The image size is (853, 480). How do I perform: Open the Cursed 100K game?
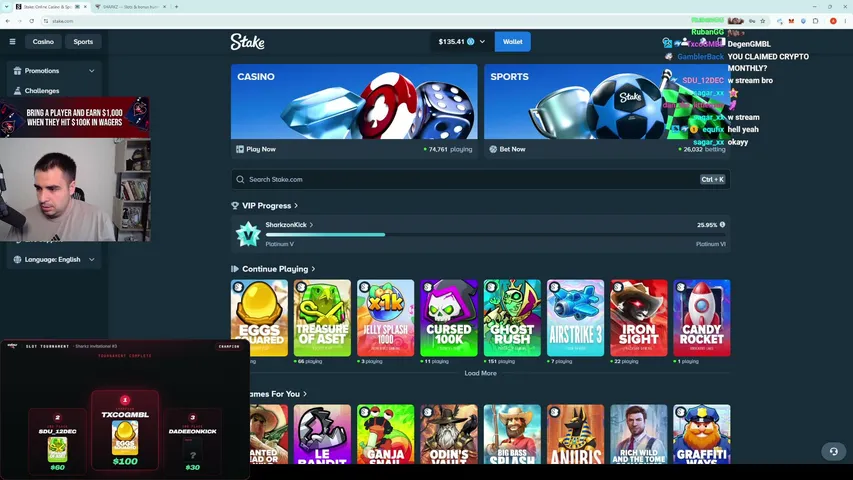(x=449, y=318)
